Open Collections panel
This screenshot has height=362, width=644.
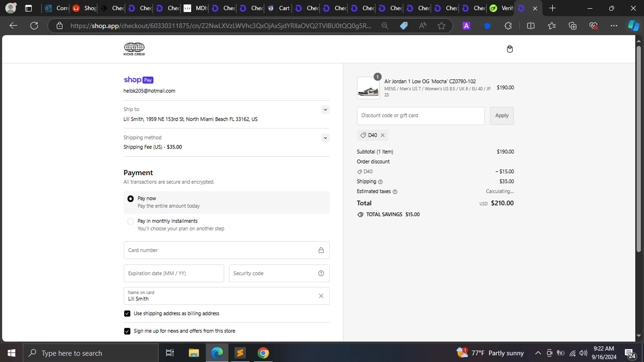coord(573,26)
